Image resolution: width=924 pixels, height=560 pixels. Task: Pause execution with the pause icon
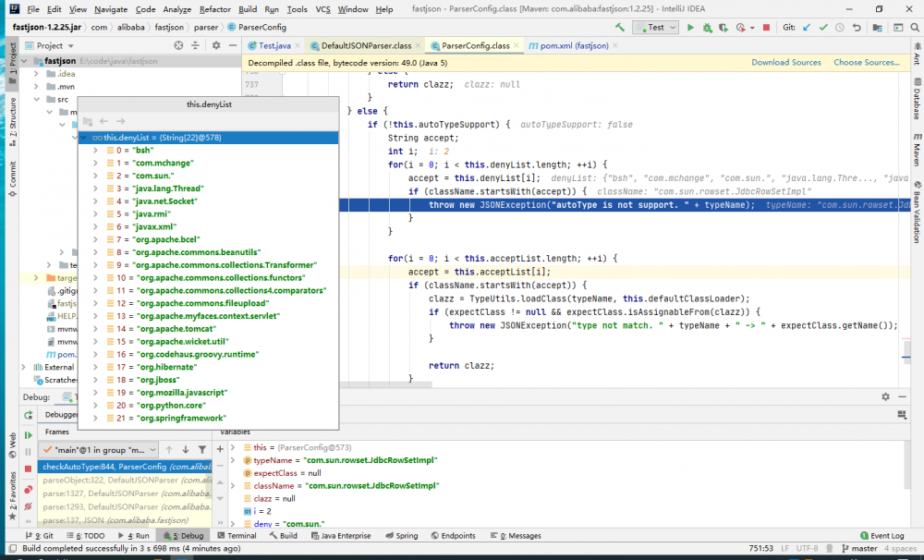[x=28, y=450]
